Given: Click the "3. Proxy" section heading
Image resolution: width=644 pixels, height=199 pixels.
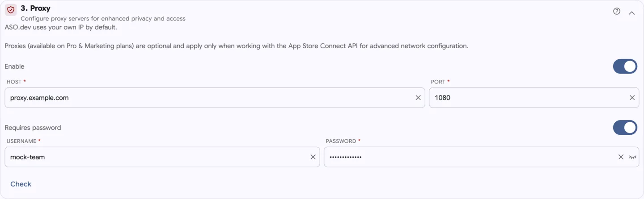Looking at the screenshot, I should pyautogui.click(x=35, y=8).
